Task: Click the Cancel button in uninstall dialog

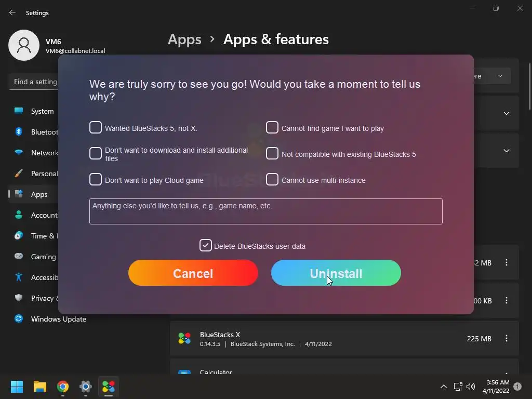Action: [x=193, y=273]
